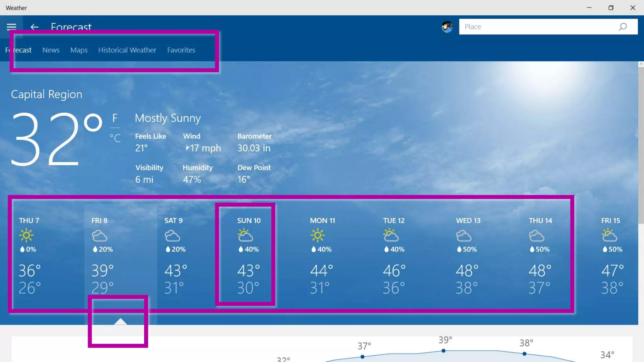The height and width of the screenshot is (362, 644).
Task: Go to the News section
Action: [x=51, y=50]
